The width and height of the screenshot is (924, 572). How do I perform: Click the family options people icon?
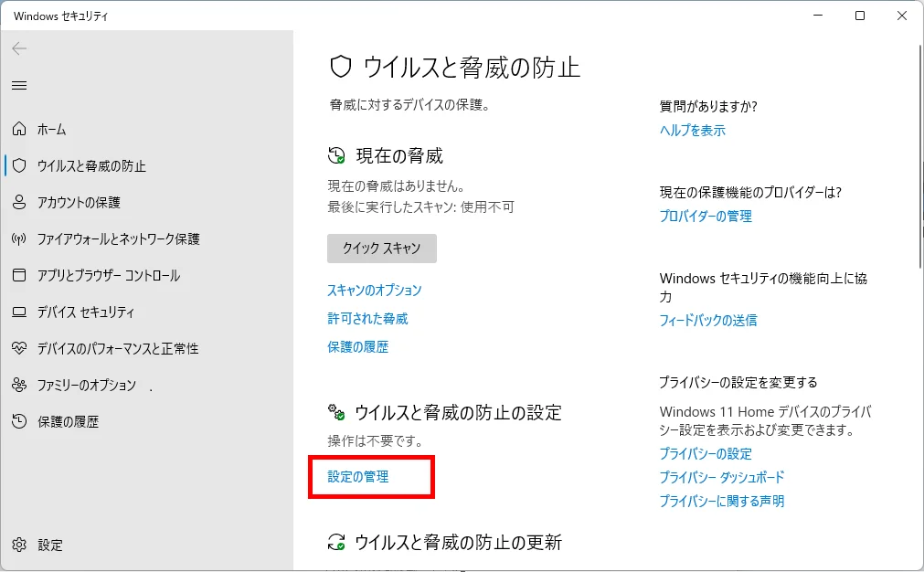pyautogui.click(x=19, y=386)
